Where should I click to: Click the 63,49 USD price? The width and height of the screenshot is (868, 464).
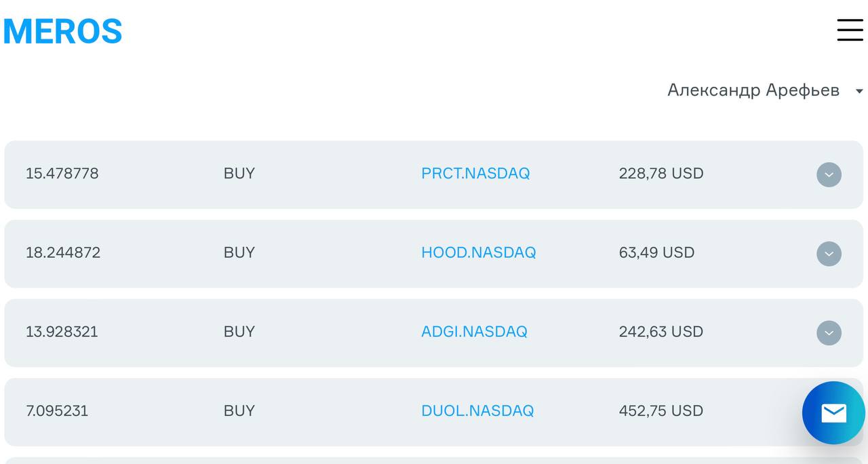coord(656,253)
